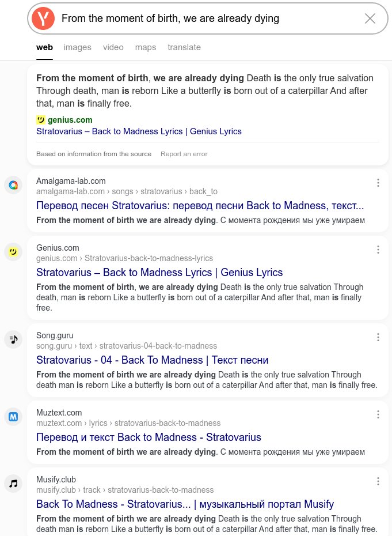
Task: Switch to the video tab
Action: pyautogui.click(x=113, y=47)
